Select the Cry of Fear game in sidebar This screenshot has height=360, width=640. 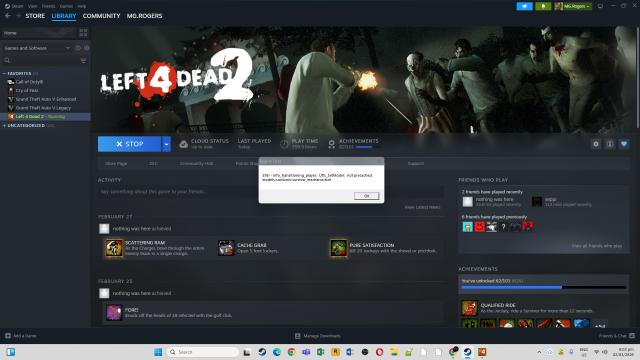click(x=27, y=91)
